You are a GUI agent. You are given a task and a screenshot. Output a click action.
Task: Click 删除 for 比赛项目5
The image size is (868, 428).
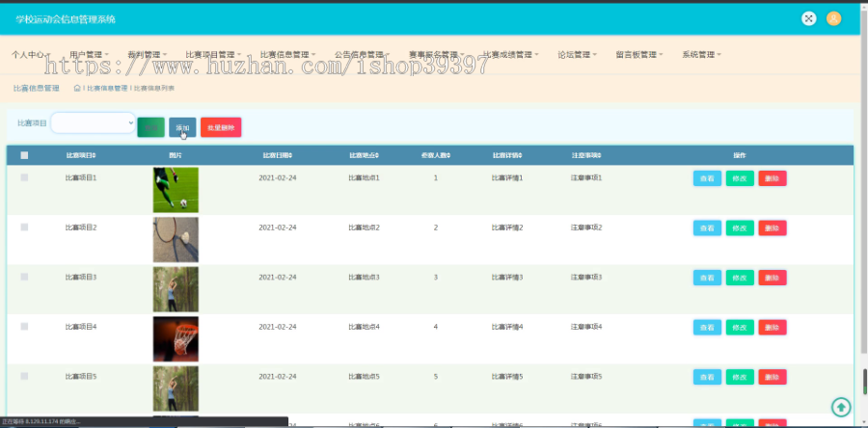773,377
